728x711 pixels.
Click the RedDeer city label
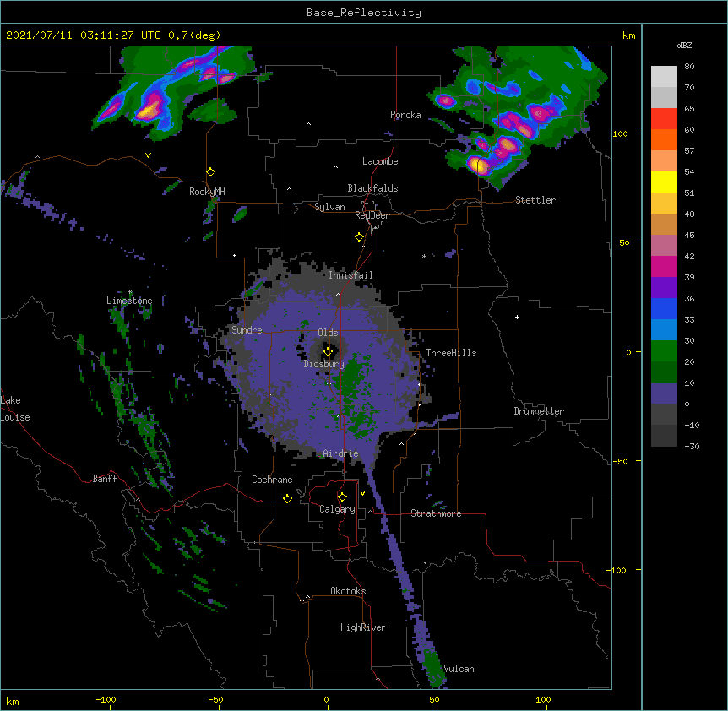click(372, 215)
